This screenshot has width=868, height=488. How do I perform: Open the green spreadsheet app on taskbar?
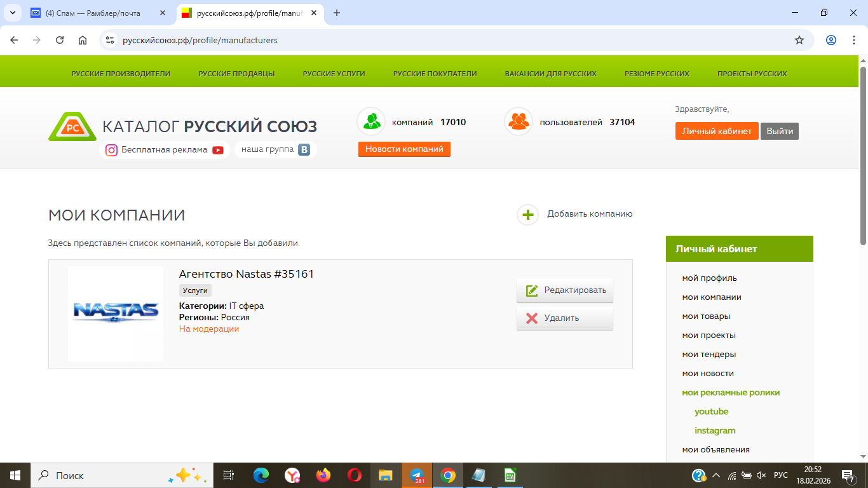point(510,475)
